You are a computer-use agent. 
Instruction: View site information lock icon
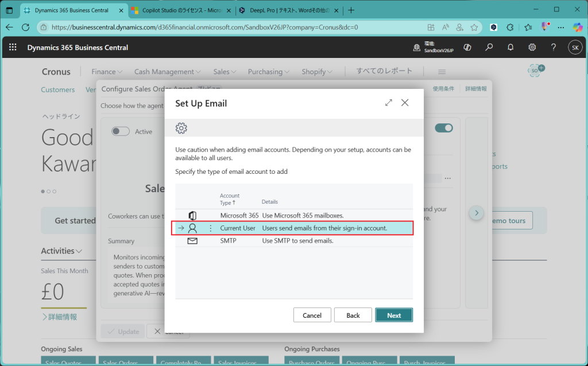pyautogui.click(x=44, y=28)
